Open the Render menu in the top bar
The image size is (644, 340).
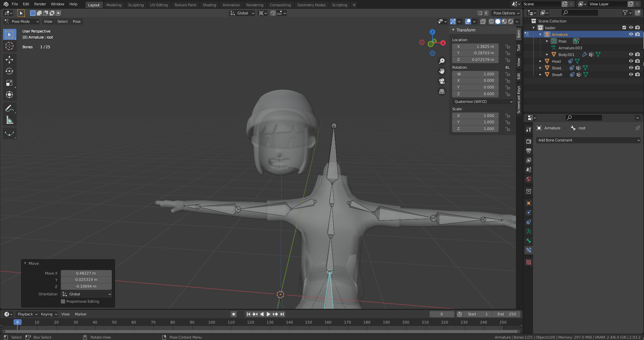pos(40,4)
